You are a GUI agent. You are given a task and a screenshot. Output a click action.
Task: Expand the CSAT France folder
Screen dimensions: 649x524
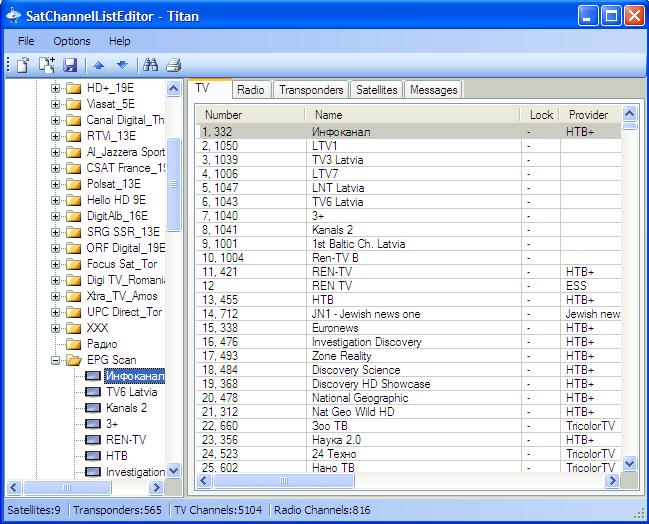55,168
